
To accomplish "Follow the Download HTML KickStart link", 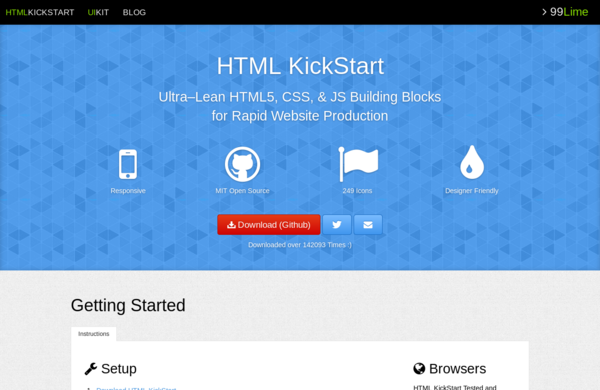I will [x=136, y=388].
